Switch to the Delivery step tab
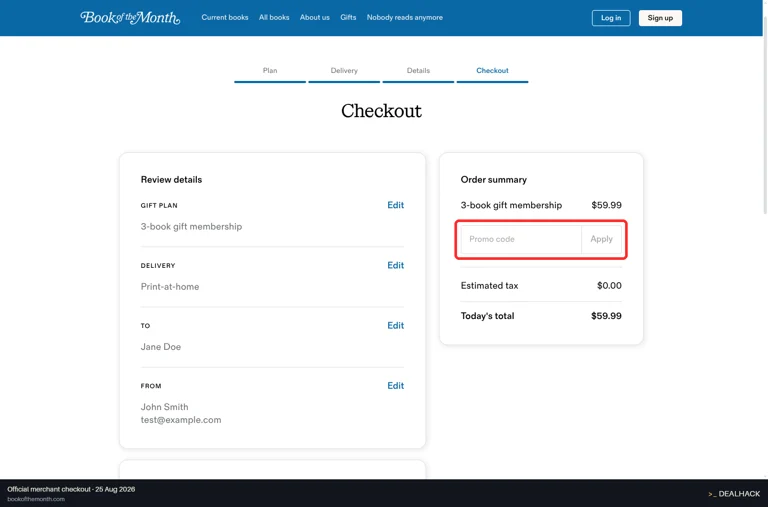 344,72
